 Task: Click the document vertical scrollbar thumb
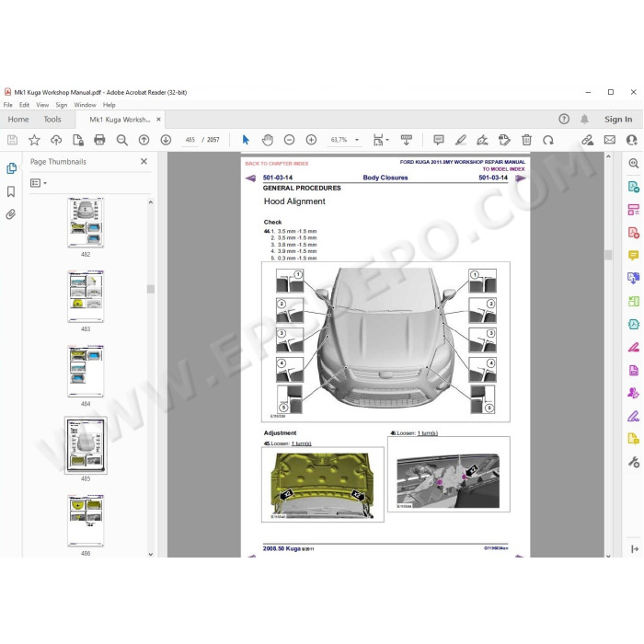click(608, 255)
